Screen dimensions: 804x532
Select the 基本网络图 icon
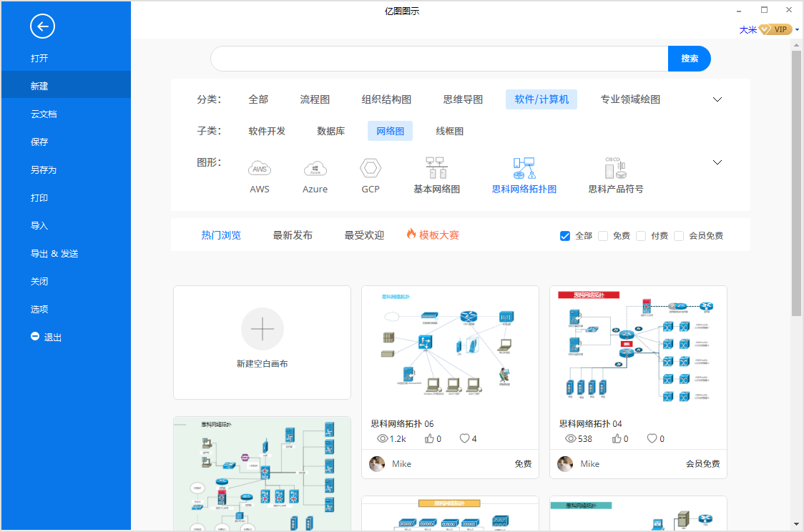tap(436, 169)
